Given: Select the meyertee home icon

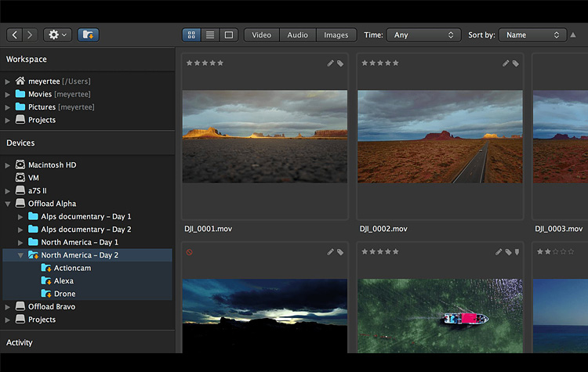Looking at the screenshot, I should [20, 81].
